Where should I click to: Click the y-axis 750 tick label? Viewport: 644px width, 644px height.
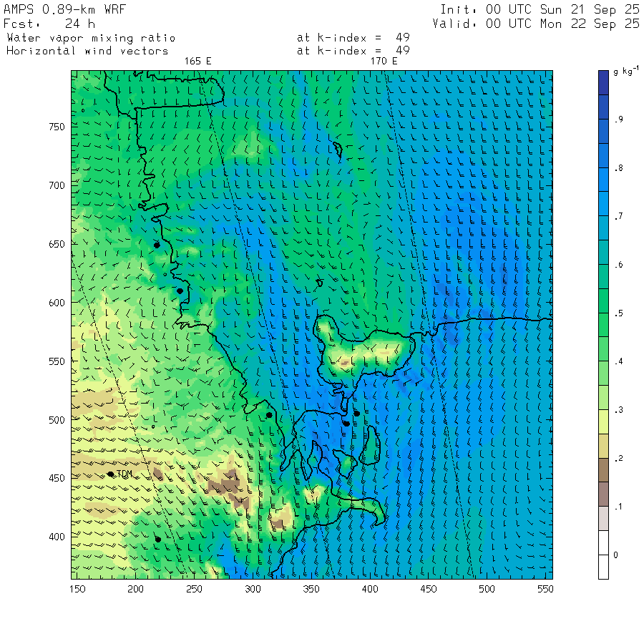point(57,127)
